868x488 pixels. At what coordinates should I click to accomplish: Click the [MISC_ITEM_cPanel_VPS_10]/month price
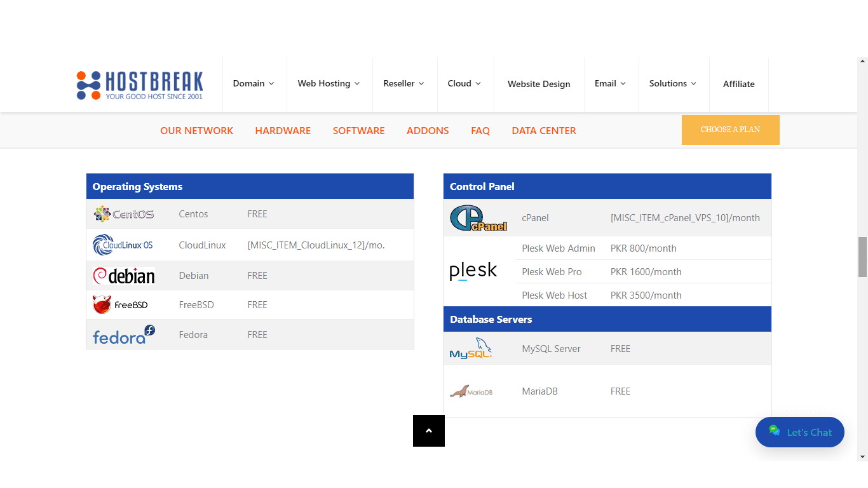(x=685, y=218)
